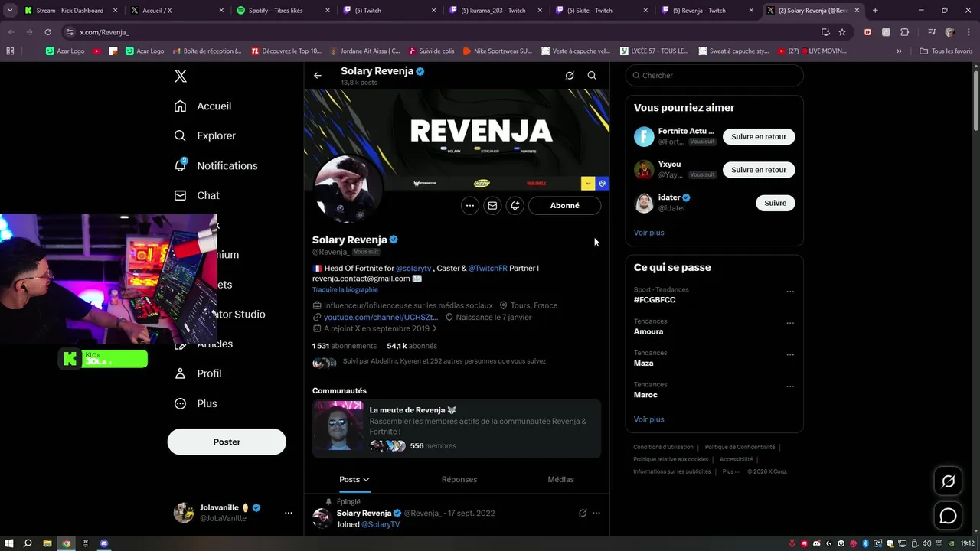Open the profile three-dots more menu
The image size is (980, 551).
(470, 205)
